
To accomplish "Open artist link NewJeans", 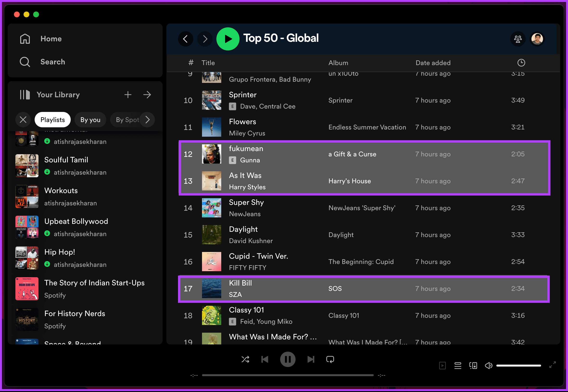I will click(245, 214).
